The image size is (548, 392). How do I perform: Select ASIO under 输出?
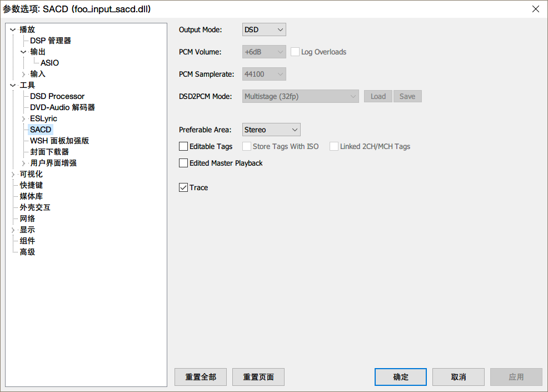click(49, 63)
